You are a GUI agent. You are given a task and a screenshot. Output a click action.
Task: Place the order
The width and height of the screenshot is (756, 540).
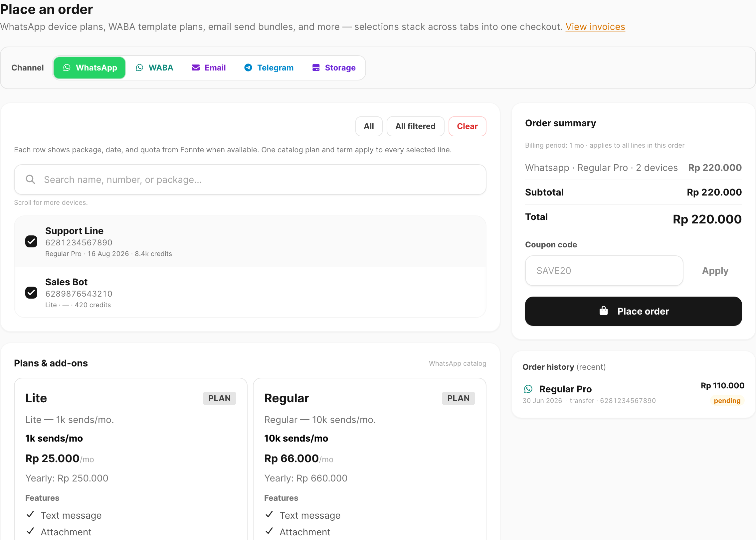pyautogui.click(x=633, y=311)
